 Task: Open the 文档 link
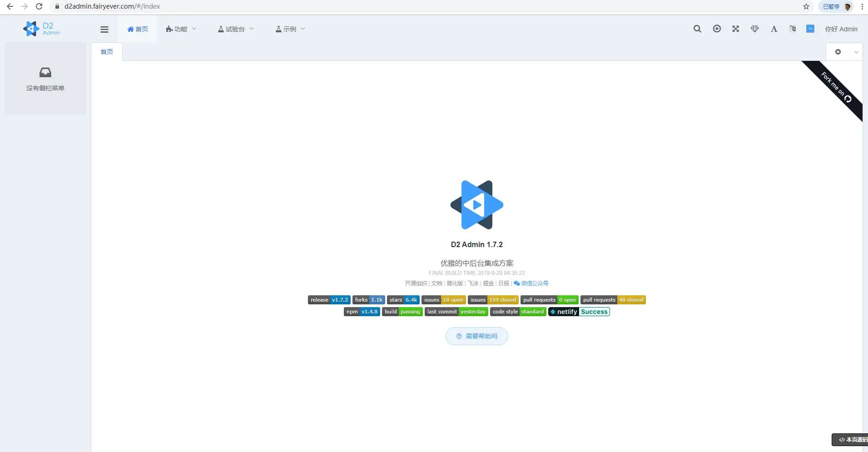[x=436, y=283]
